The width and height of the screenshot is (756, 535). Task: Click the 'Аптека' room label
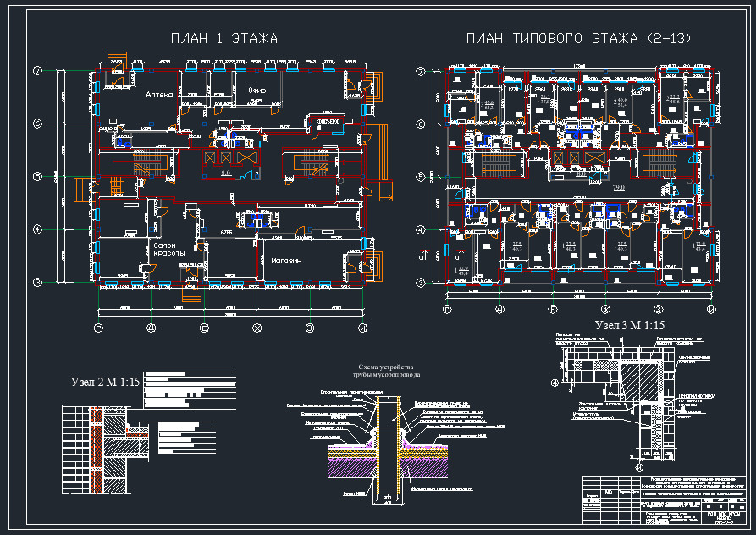tap(159, 94)
